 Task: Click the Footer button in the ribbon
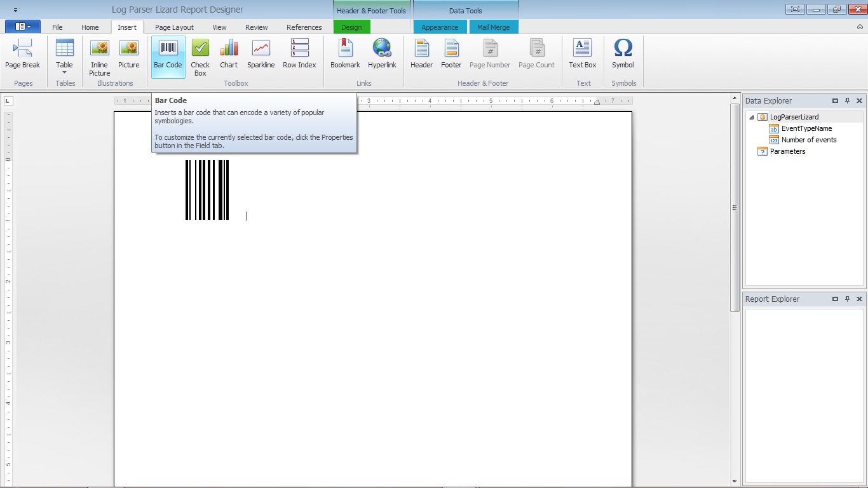coord(451,54)
